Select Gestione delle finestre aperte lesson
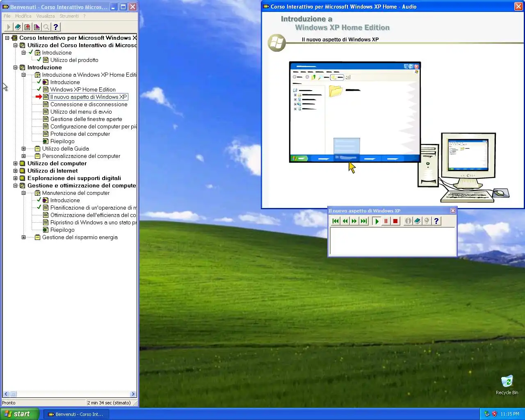This screenshot has width=525, height=420. pos(86,119)
